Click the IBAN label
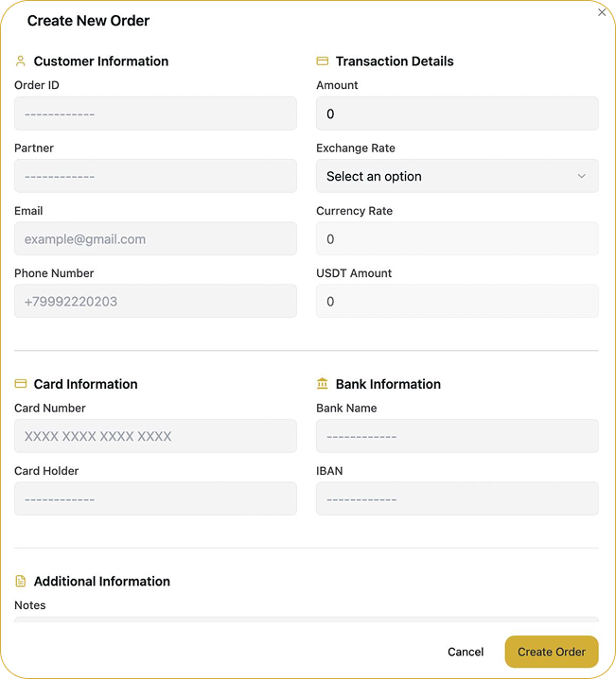The height and width of the screenshot is (679, 616). (x=329, y=471)
